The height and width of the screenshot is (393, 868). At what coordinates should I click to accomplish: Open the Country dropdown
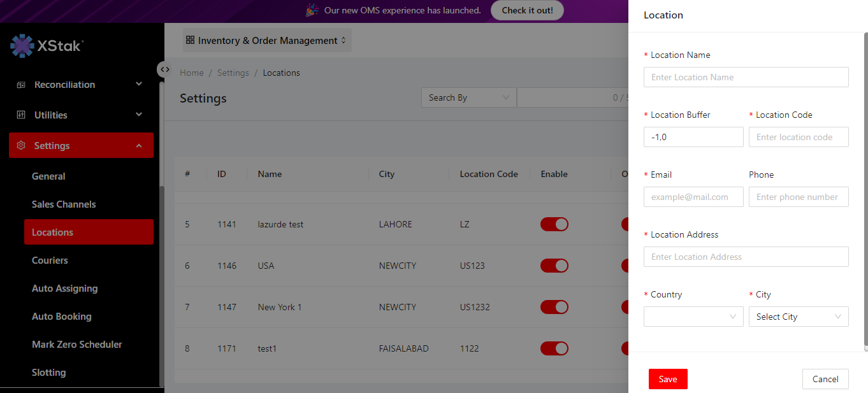[x=693, y=317]
